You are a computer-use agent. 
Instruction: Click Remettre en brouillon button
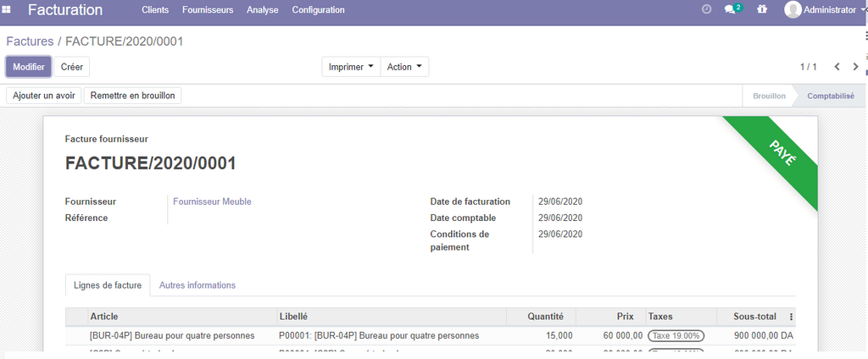click(x=132, y=96)
